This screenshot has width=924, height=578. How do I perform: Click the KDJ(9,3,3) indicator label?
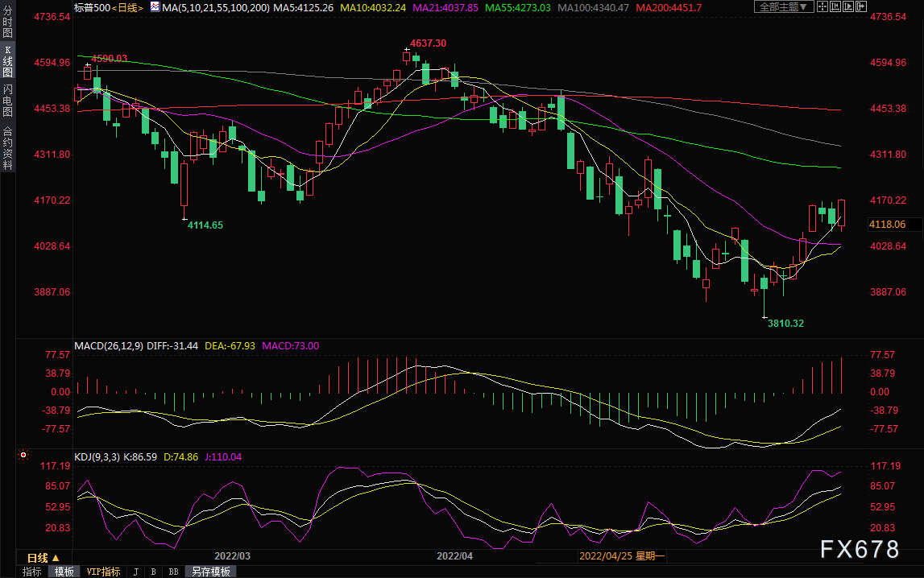tap(97, 457)
